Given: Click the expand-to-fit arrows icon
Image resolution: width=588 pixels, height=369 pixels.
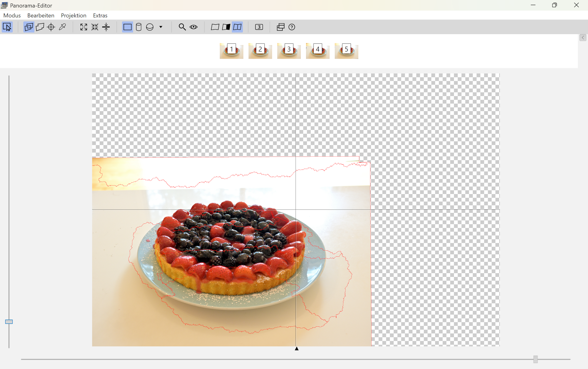Looking at the screenshot, I should coord(83,27).
